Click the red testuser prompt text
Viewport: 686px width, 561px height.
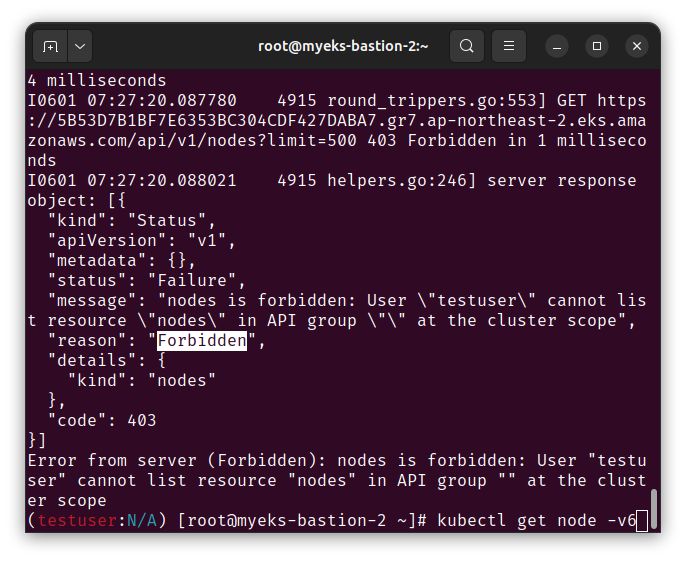click(x=77, y=521)
